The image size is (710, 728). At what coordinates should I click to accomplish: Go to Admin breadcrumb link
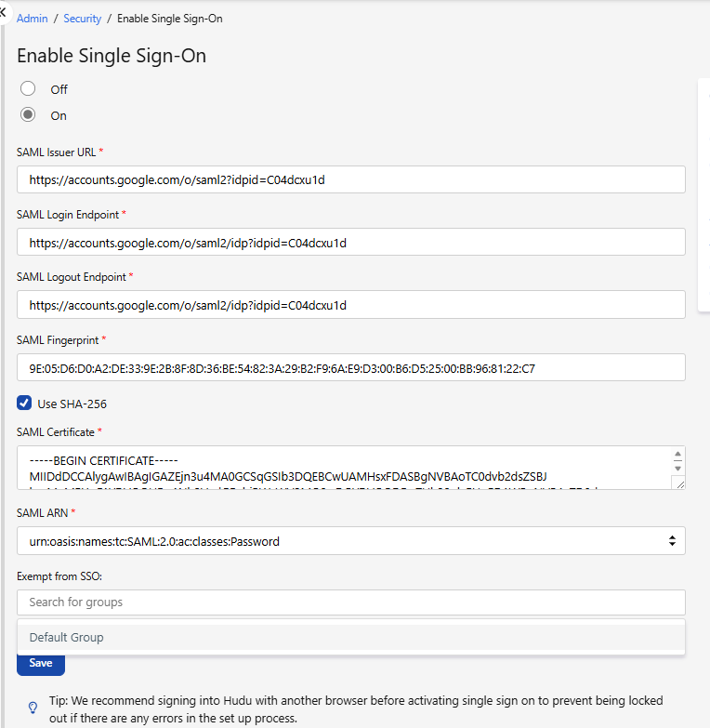point(32,19)
